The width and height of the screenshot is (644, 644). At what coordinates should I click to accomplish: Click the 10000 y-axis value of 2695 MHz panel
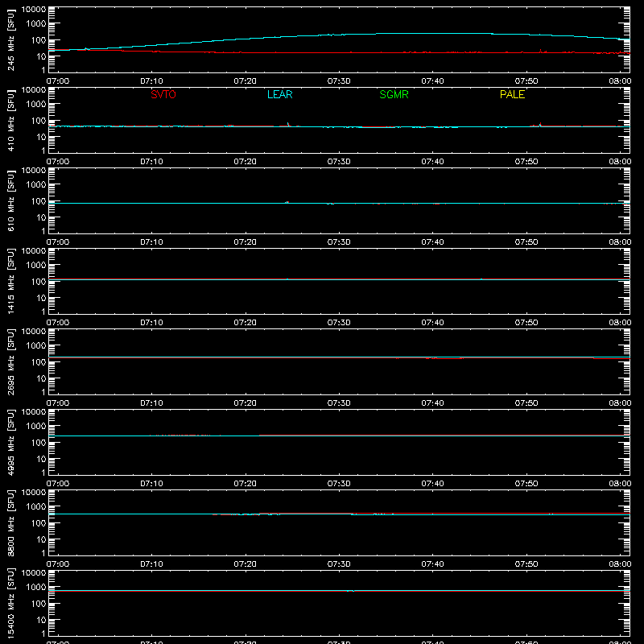point(34,332)
